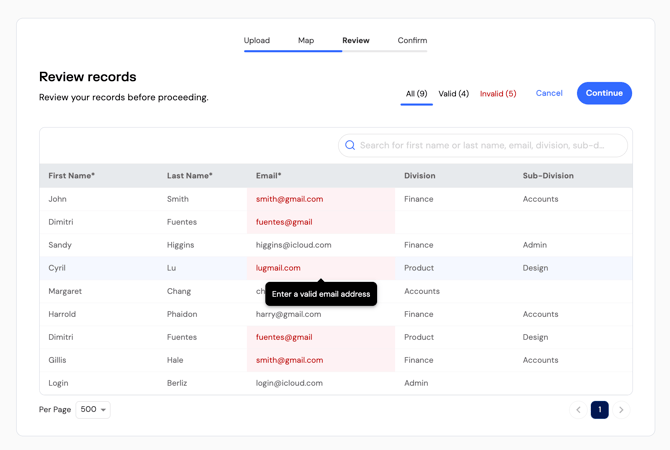The height and width of the screenshot is (450, 670).
Task: Click login@icloud.com email cell
Action: 321,383
